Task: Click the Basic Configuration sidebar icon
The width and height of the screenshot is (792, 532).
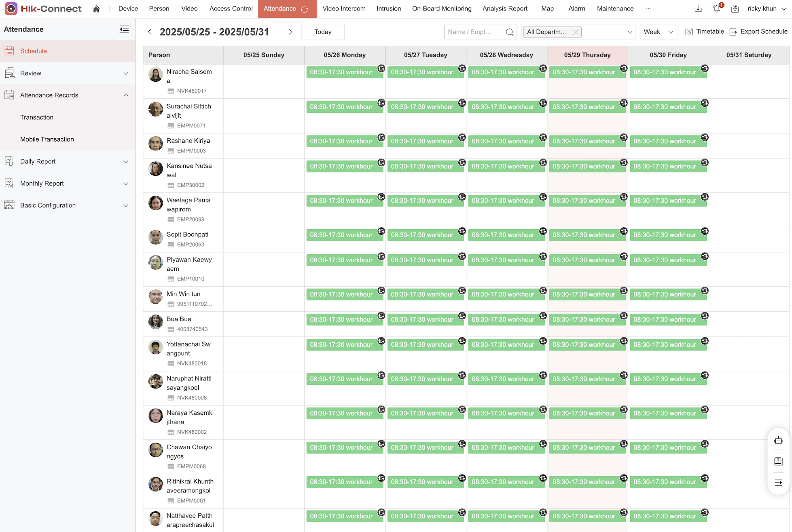Action: (9, 205)
